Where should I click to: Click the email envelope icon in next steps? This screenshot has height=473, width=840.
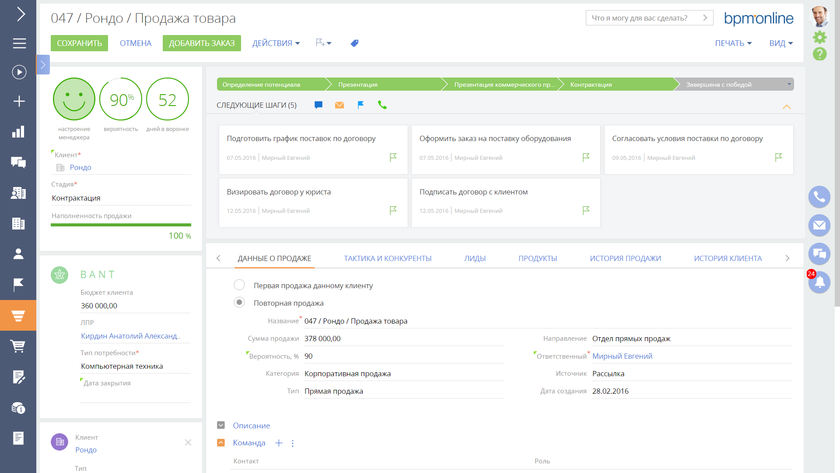[339, 105]
